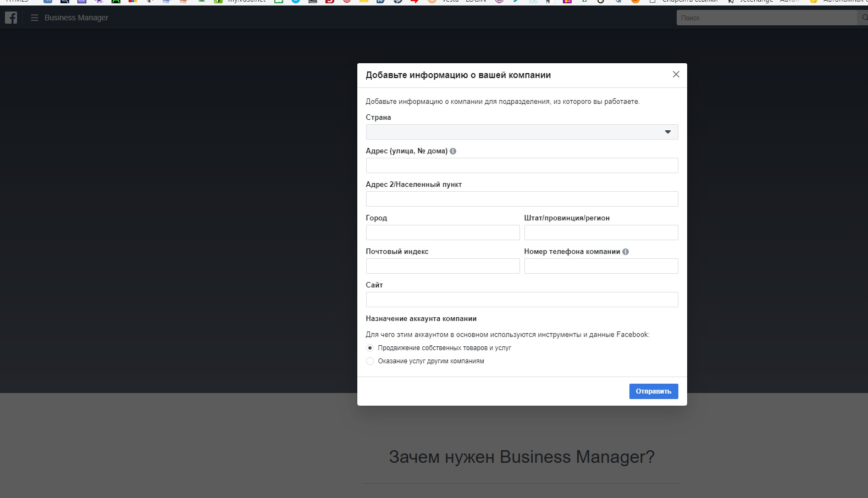This screenshot has height=498, width=868.
Task: Focus the Штат/провинция/регион input field
Action: (x=601, y=233)
